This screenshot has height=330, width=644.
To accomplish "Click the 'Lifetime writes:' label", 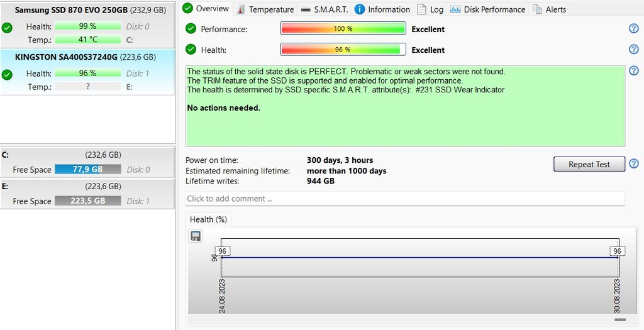I will (x=213, y=181).
